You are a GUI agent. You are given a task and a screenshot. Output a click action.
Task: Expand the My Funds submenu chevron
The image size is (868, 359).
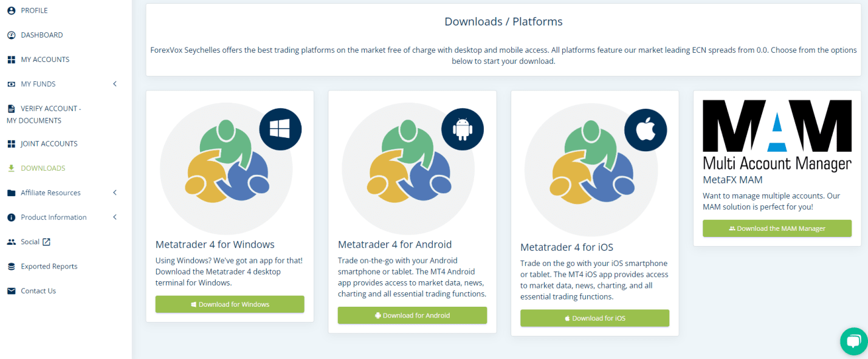(x=115, y=84)
